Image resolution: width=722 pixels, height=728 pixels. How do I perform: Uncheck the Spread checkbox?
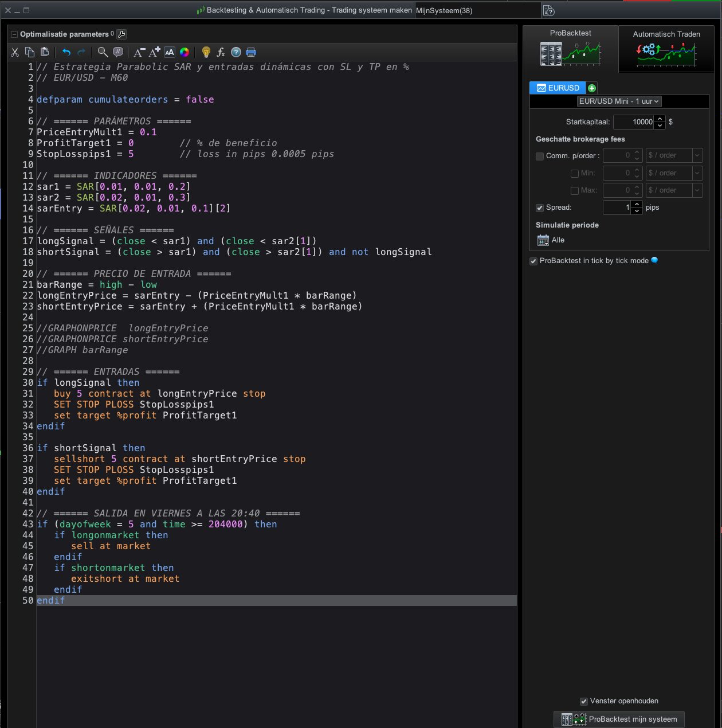[x=540, y=208]
